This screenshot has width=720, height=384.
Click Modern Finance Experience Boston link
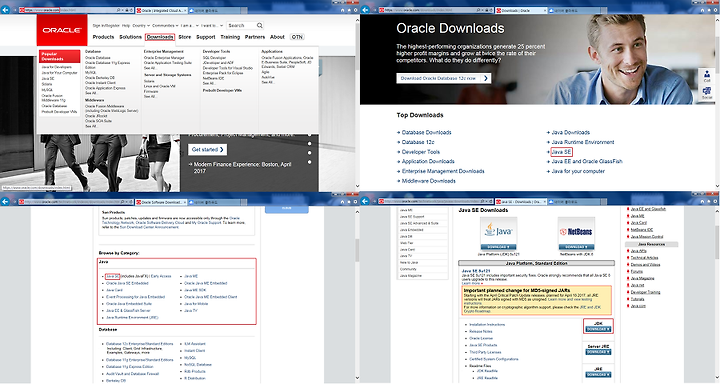(x=242, y=167)
